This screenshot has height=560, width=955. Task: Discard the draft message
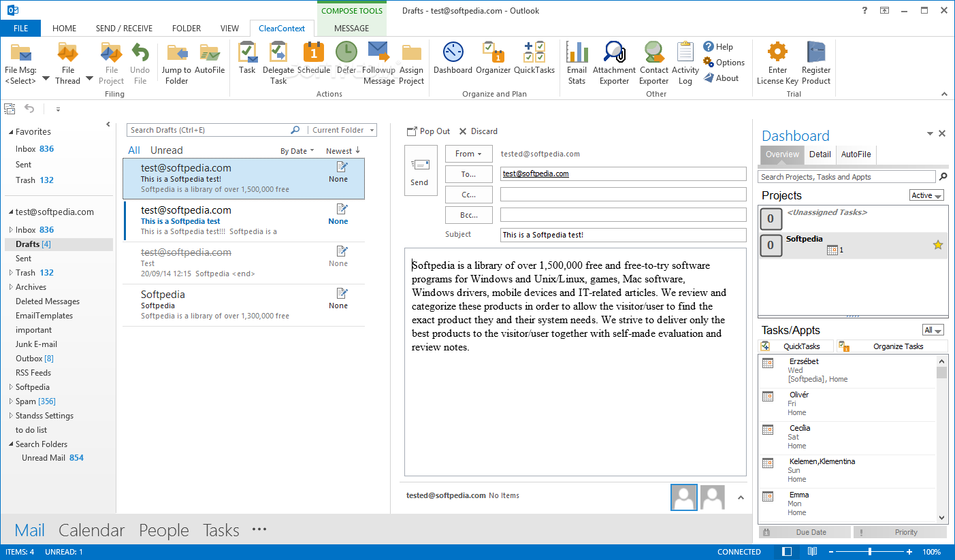478,131
